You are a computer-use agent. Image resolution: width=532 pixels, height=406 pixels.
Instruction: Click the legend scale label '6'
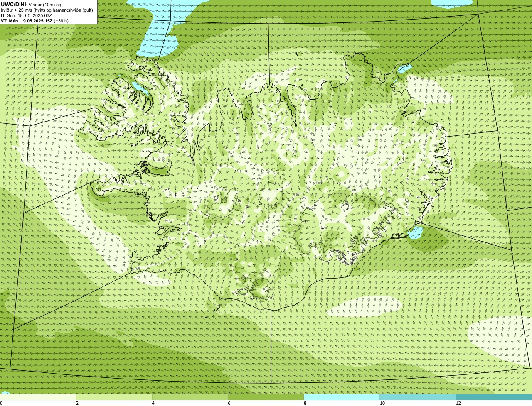(x=229, y=403)
